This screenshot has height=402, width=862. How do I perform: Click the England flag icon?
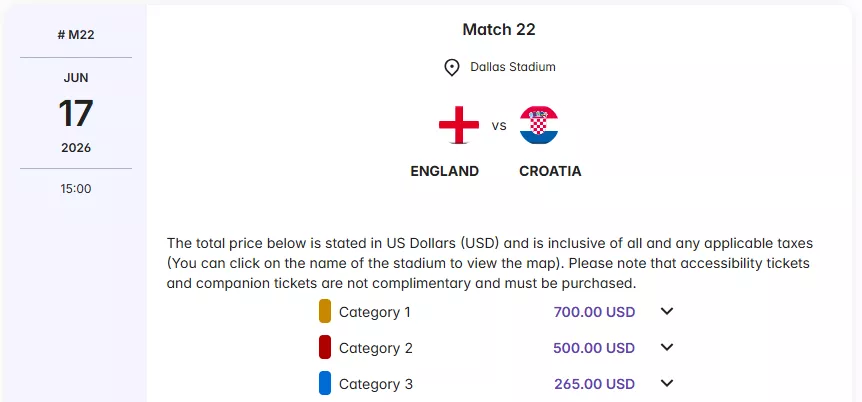pos(459,126)
